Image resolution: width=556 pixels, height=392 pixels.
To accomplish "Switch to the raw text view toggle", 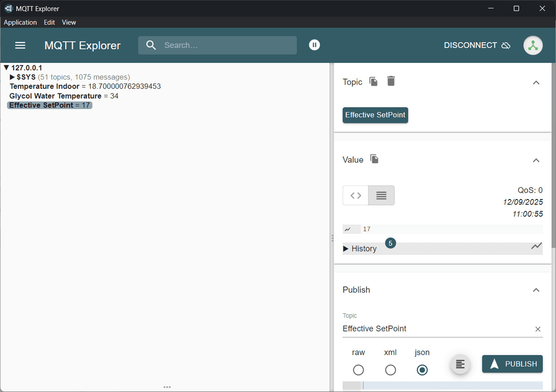I will (381, 195).
